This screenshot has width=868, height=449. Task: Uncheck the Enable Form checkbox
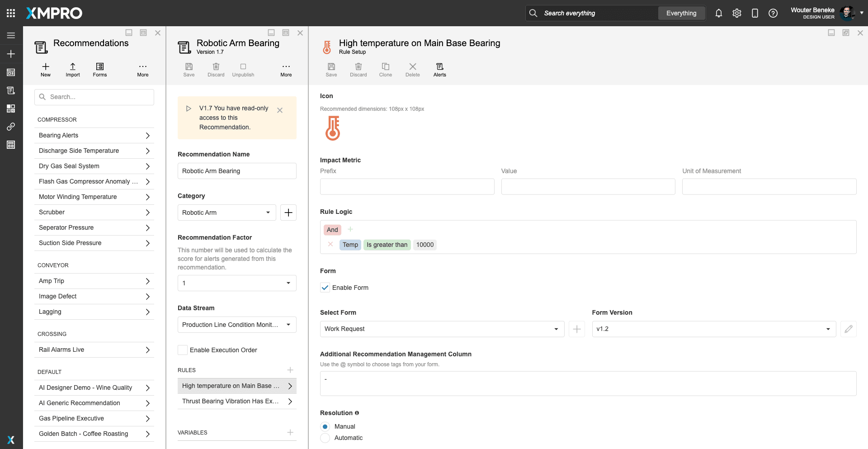point(325,288)
